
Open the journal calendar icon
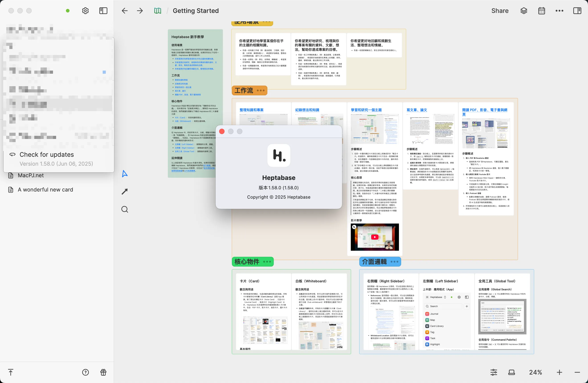click(x=541, y=11)
